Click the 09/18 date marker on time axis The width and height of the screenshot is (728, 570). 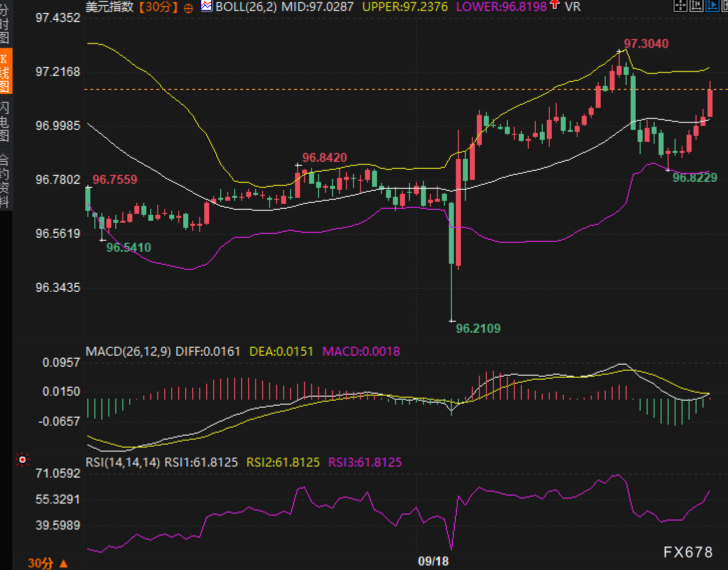click(433, 561)
